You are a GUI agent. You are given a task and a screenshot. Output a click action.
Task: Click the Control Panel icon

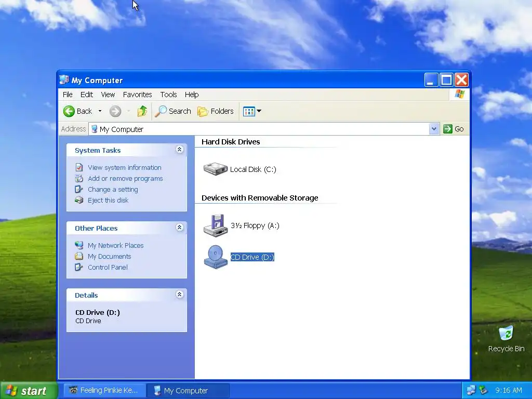[x=79, y=267]
